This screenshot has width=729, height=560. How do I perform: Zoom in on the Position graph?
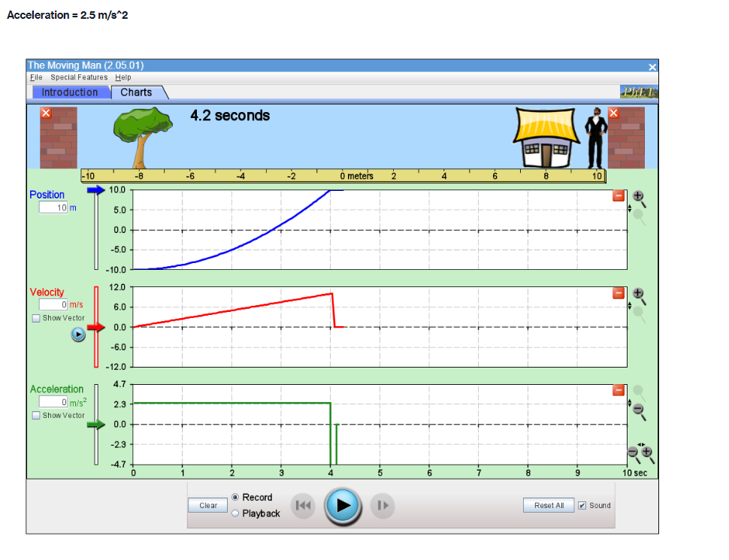tap(638, 195)
